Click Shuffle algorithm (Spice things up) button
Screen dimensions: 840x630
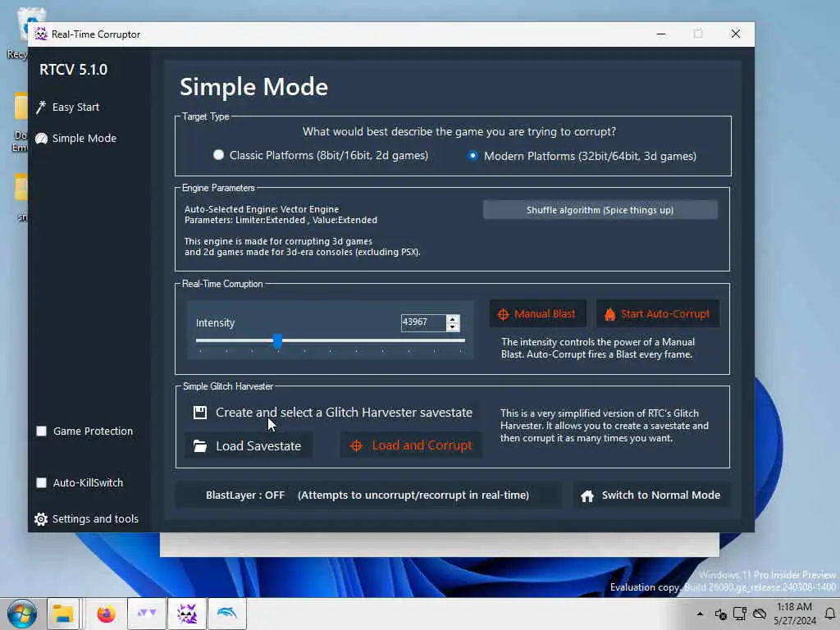(600, 210)
